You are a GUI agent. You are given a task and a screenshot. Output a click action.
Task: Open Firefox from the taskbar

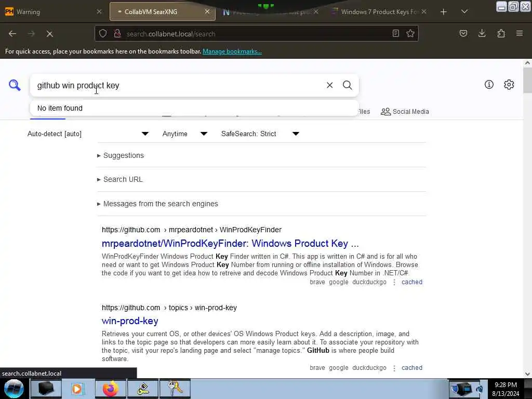coord(110,389)
